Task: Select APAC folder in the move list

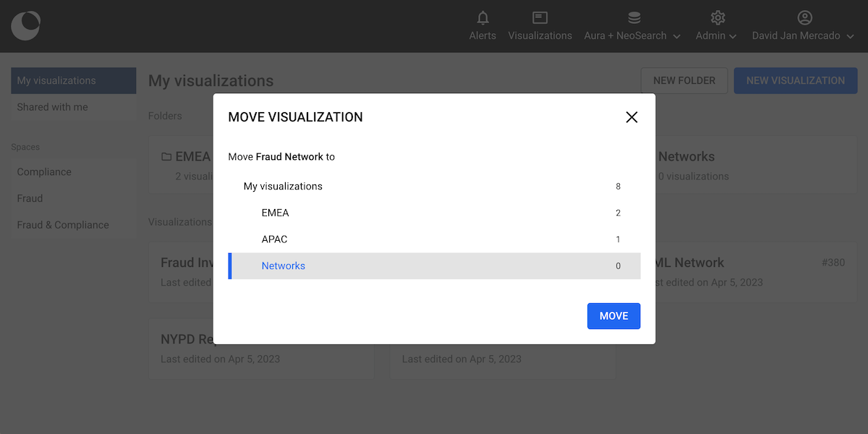Action: [x=274, y=239]
